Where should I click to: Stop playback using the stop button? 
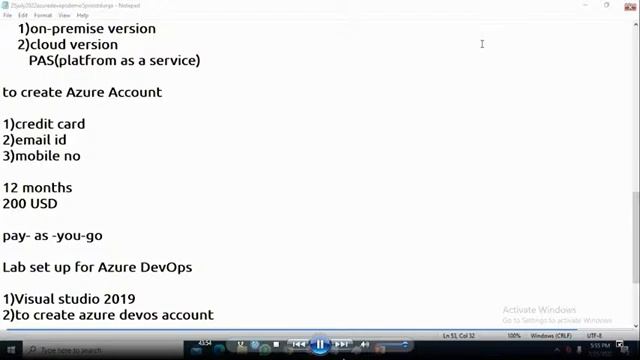click(x=276, y=344)
